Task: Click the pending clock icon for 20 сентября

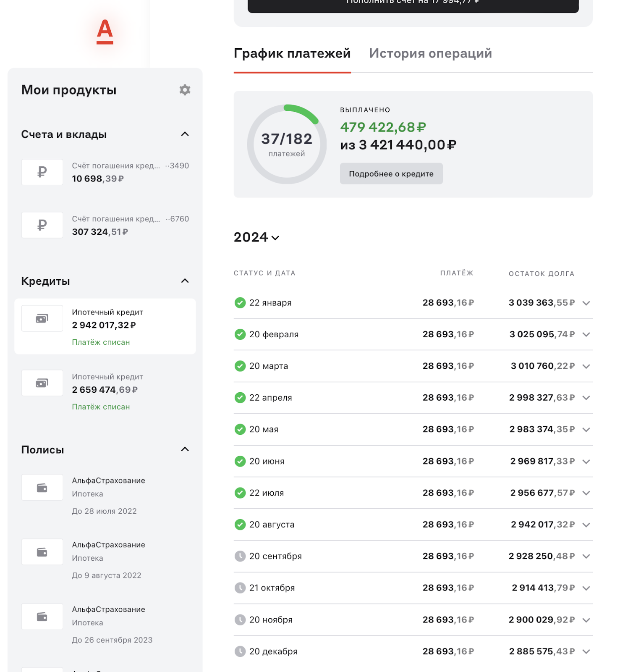Action: tap(240, 556)
